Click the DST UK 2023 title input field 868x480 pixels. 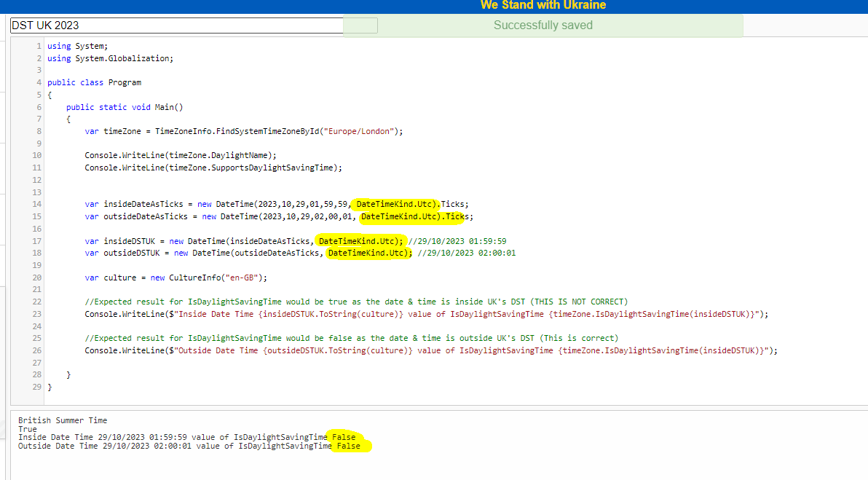click(175, 25)
